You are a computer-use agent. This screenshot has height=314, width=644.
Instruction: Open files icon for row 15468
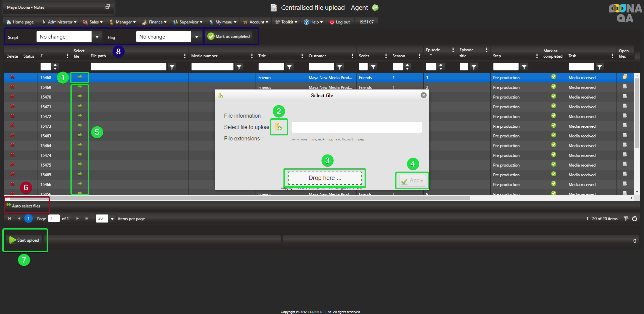click(625, 77)
